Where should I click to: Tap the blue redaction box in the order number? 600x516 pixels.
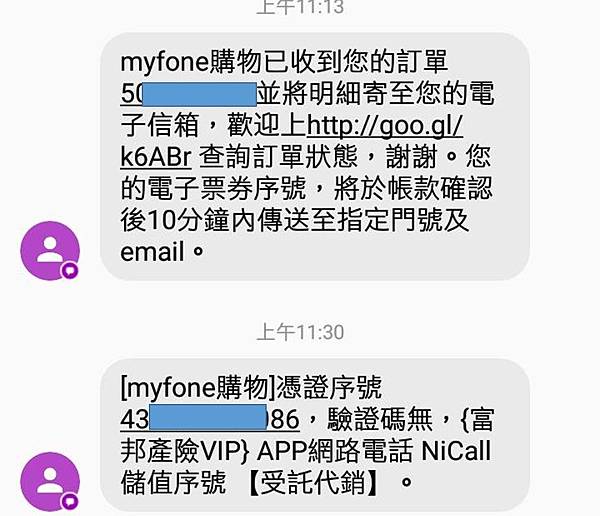[199, 94]
